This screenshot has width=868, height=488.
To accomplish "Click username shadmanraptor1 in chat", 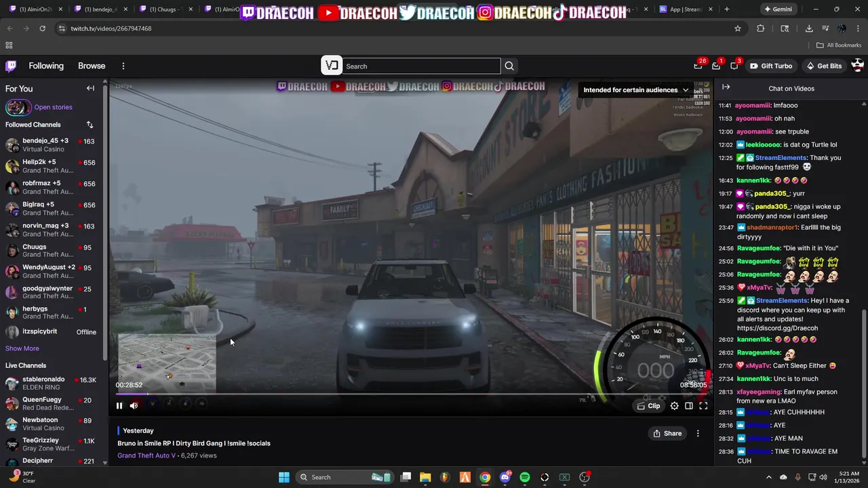I will pos(770,228).
